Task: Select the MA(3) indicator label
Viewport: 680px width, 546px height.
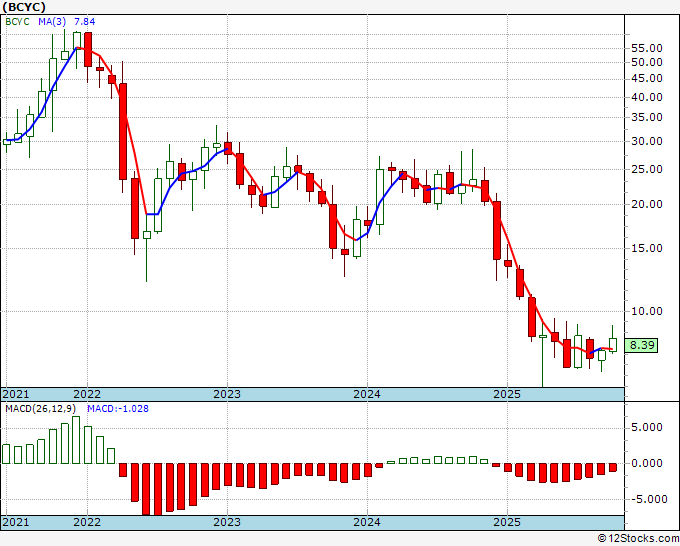Action: click(52, 22)
